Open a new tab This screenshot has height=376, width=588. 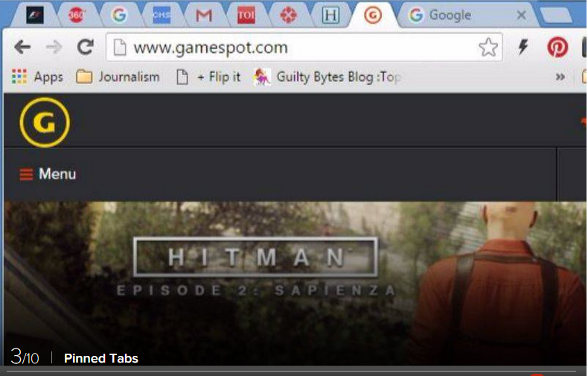click(x=556, y=16)
